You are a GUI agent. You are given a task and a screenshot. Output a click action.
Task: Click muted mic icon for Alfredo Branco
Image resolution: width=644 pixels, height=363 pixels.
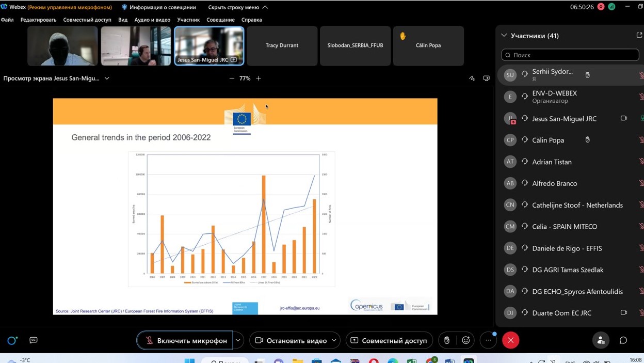click(x=641, y=183)
